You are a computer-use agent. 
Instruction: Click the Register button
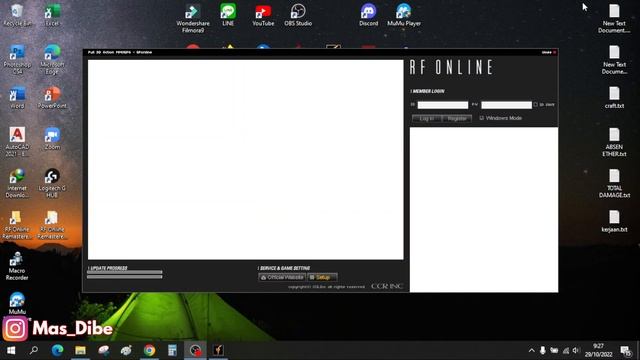coord(457,118)
